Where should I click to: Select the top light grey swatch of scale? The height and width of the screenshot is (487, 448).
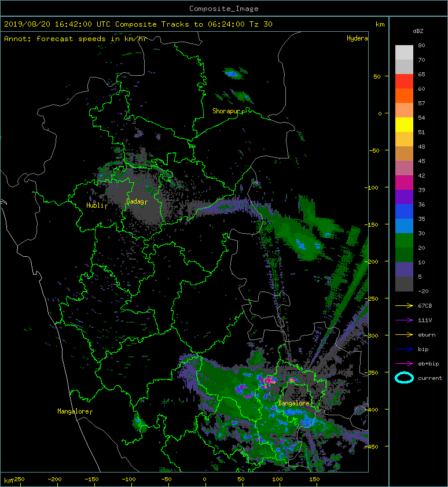[x=404, y=53]
